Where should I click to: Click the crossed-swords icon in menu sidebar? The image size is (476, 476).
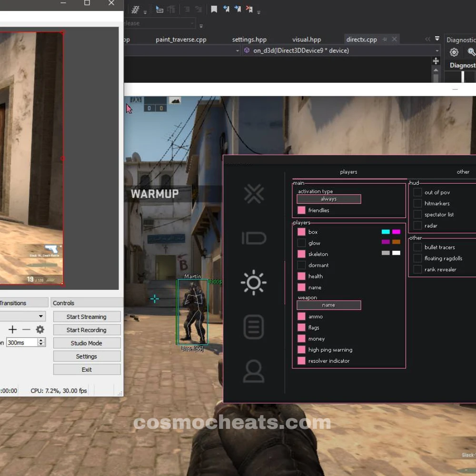pos(254,194)
